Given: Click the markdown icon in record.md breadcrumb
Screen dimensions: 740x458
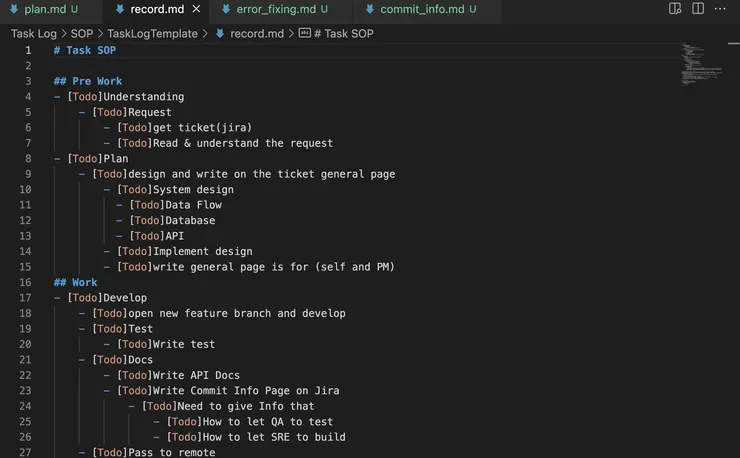Looking at the screenshot, I should tap(220, 34).
